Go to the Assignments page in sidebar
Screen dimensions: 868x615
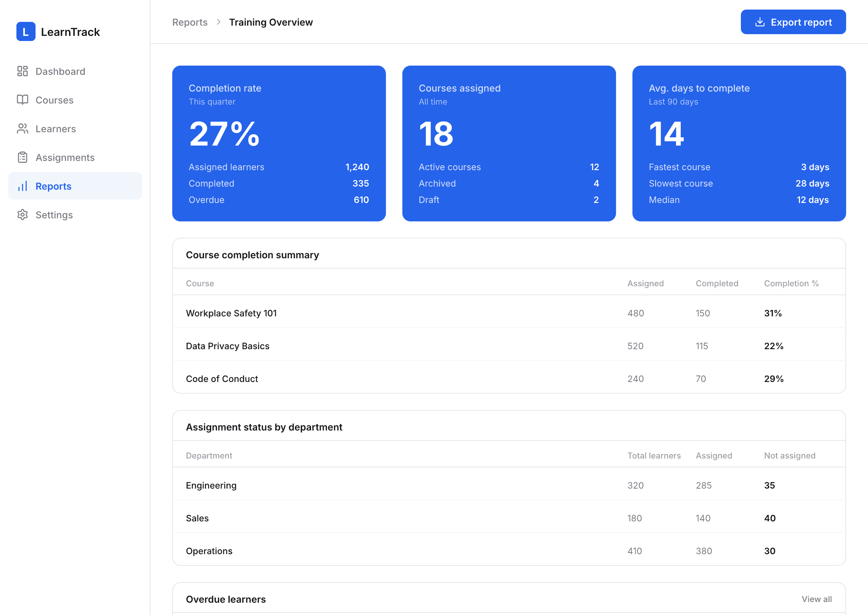pyautogui.click(x=65, y=157)
